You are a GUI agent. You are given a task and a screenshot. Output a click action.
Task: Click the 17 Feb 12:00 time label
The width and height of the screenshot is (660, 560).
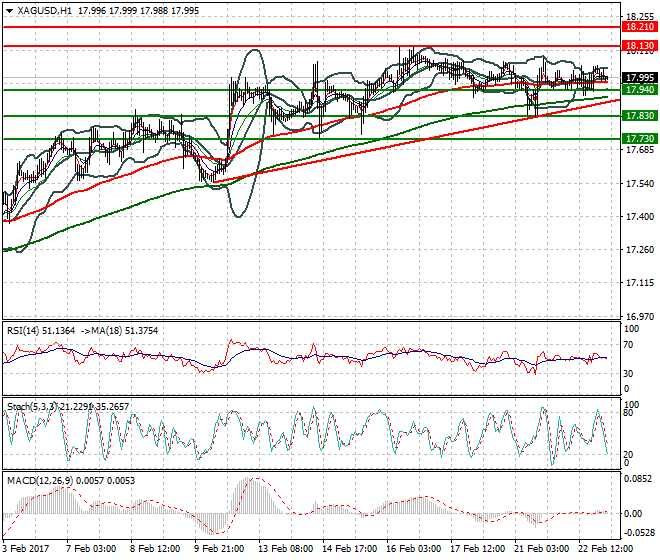(x=477, y=549)
